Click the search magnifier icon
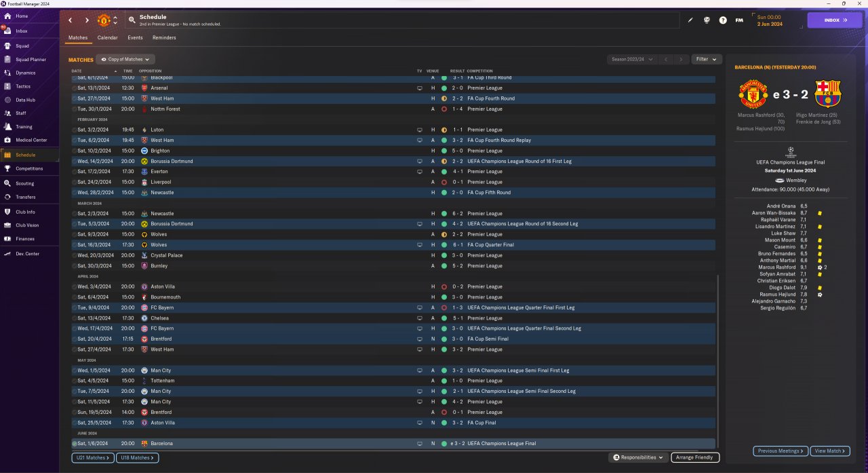868x473 pixels. click(131, 20)
